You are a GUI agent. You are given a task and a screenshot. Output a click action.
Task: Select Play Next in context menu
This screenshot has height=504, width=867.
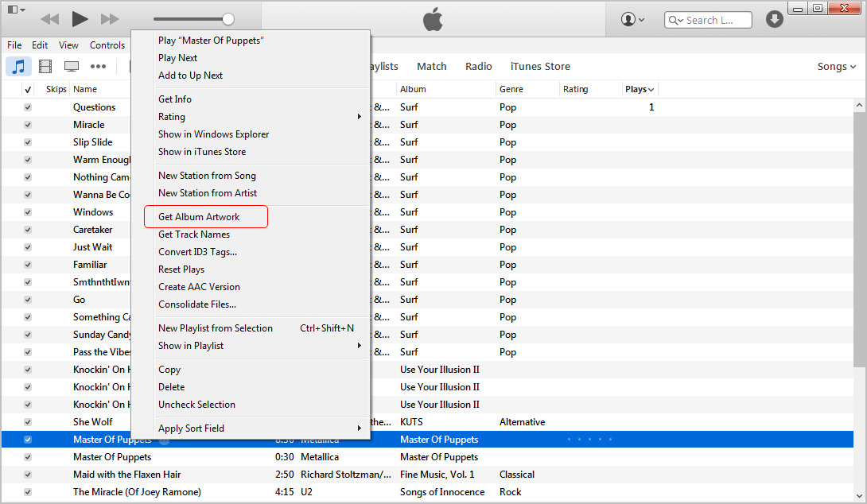coord(177,58)
